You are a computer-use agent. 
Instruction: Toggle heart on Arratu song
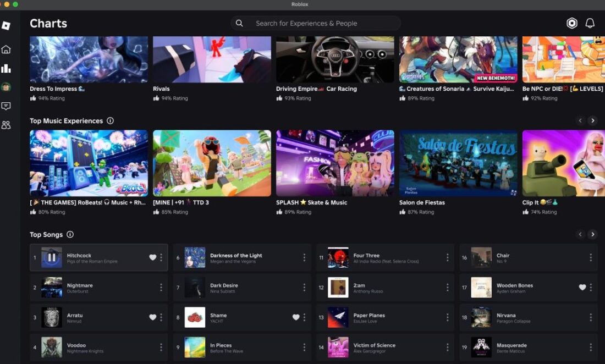pos(153,317)
